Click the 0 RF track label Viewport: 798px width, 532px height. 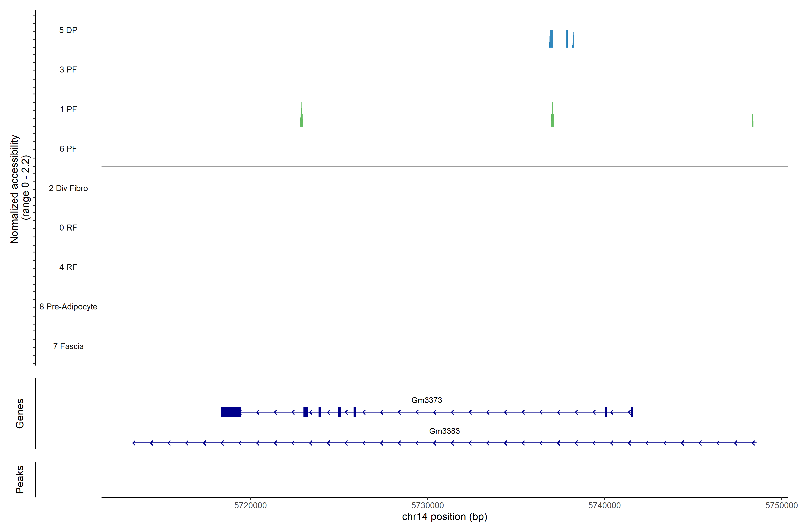click(68, 228)
